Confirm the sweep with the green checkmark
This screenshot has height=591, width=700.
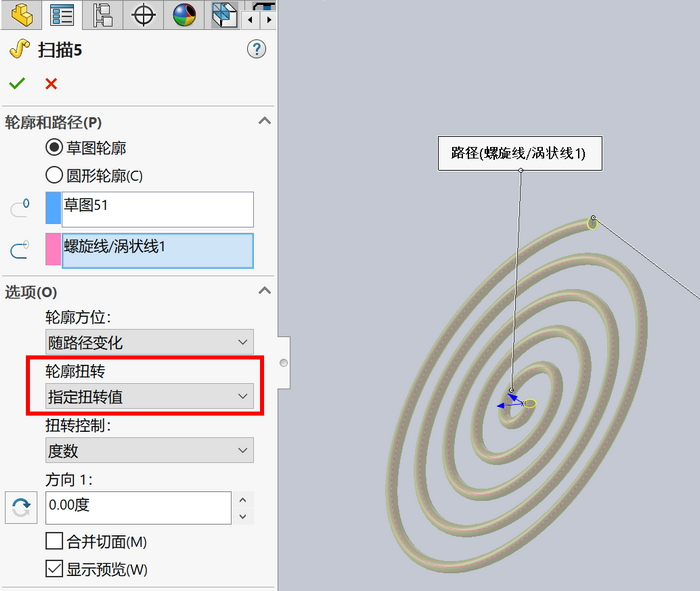(x=17, y=83)
